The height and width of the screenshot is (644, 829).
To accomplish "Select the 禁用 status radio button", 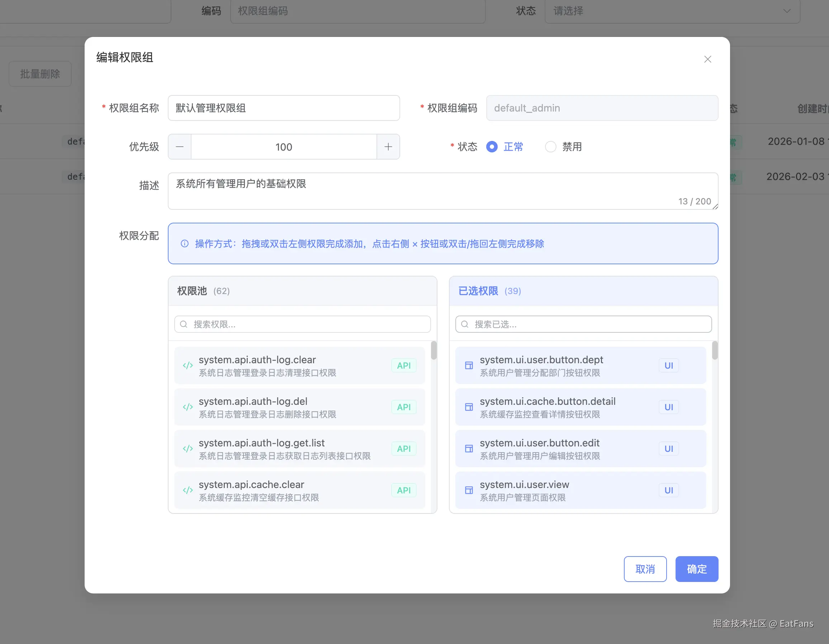I will point(550,147).
